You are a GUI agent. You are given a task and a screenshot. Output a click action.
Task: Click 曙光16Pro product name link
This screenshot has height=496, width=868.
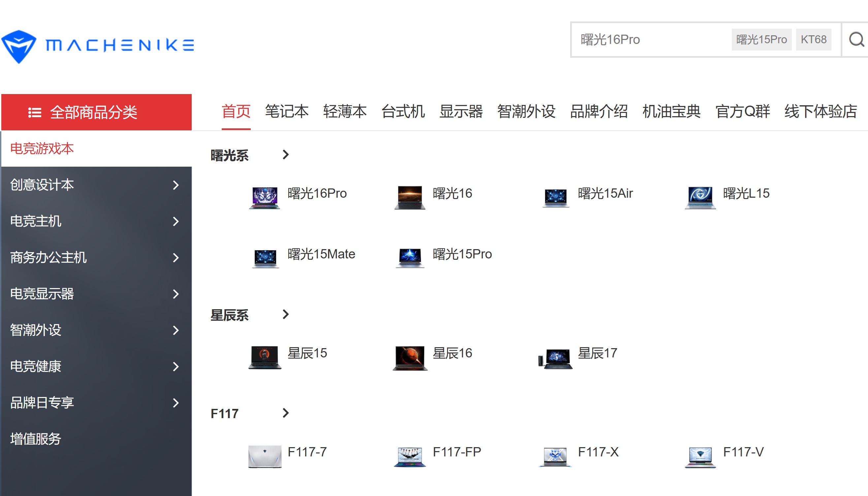(317, 193)
